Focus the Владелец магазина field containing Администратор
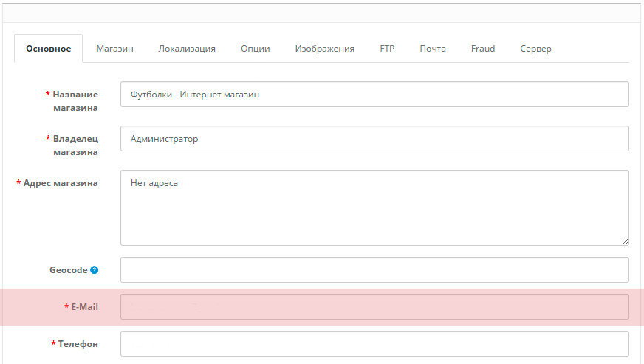Screen dimensions: 644x364 point(374,139)
